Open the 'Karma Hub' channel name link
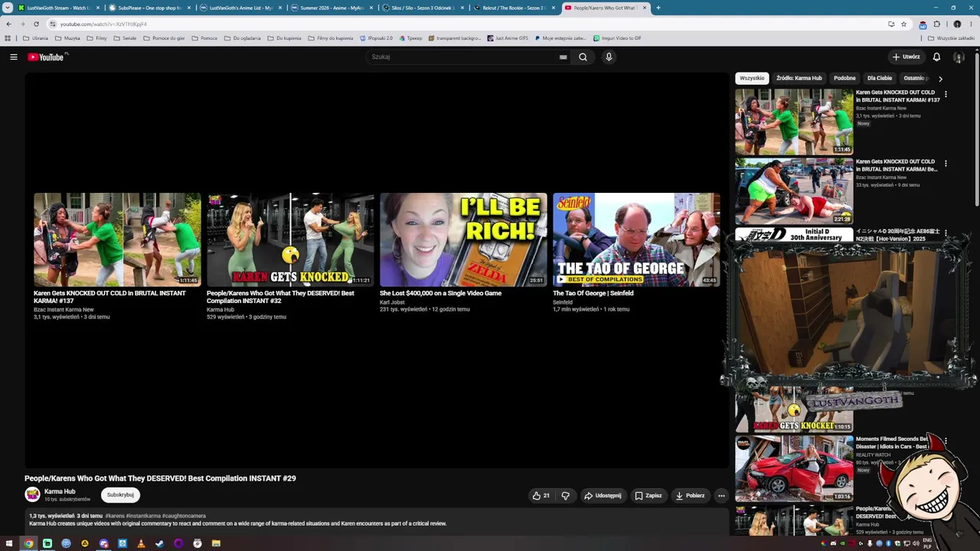 click(60, 491)
